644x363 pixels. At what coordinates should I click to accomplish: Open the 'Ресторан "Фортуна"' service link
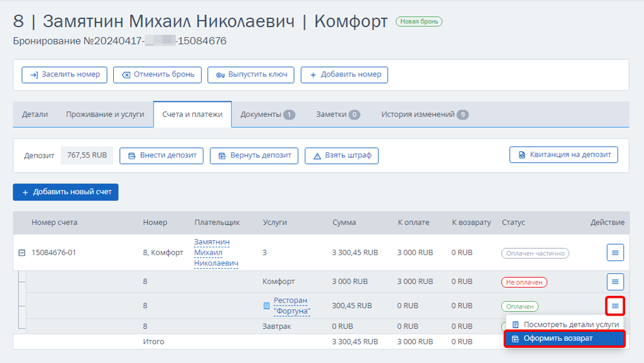point(291,306)
